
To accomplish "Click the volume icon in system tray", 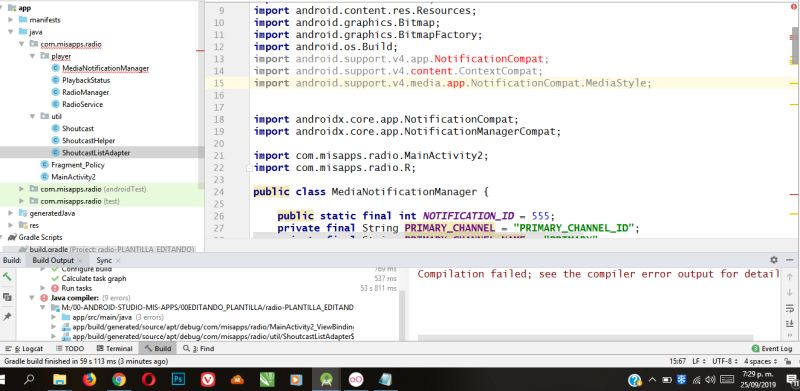I will click(x=710, y=380).
